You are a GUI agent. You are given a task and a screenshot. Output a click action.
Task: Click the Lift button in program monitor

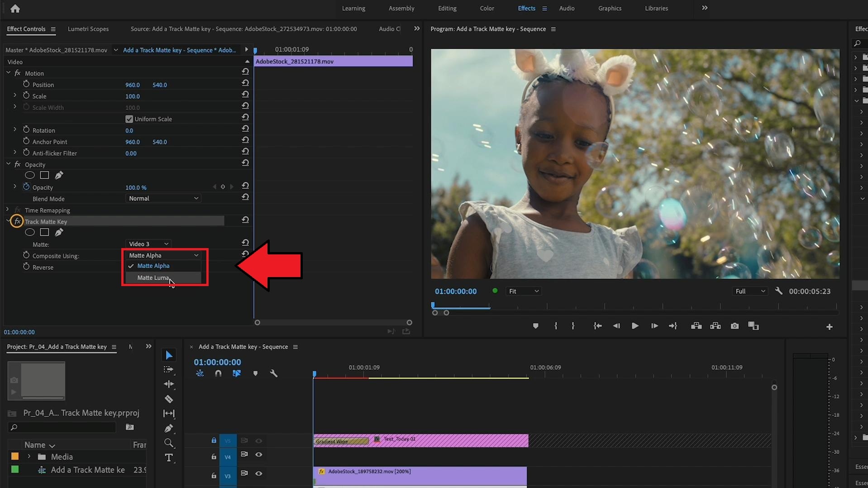(x=696, y=326)
